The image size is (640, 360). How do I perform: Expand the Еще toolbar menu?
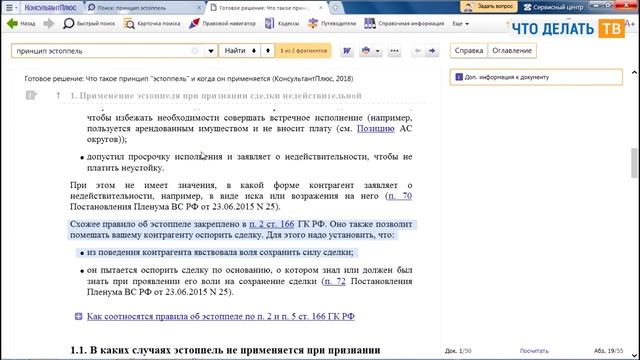click(x=460, y=24)
